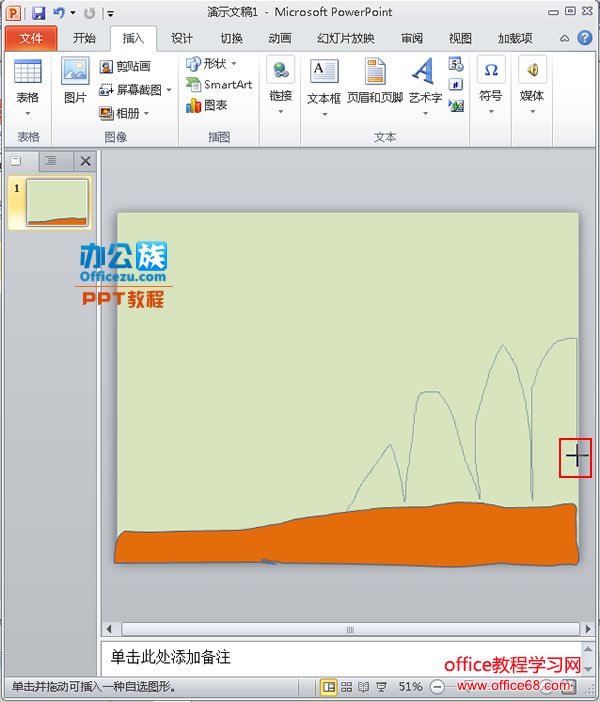Switch to the 加载项 tab
This screenshot has width=600, height=702.
(x=515, y=39)
